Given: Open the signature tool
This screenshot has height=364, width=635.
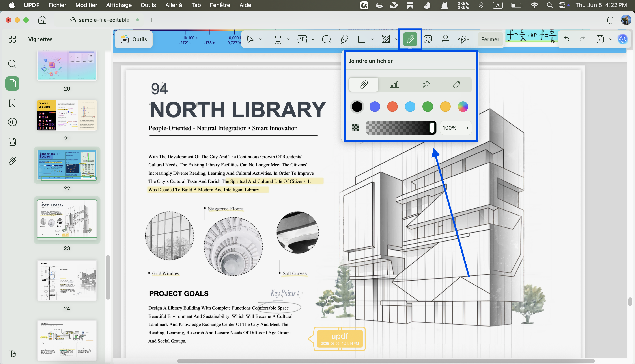Looking at the screenshot, I should [463, 39].
